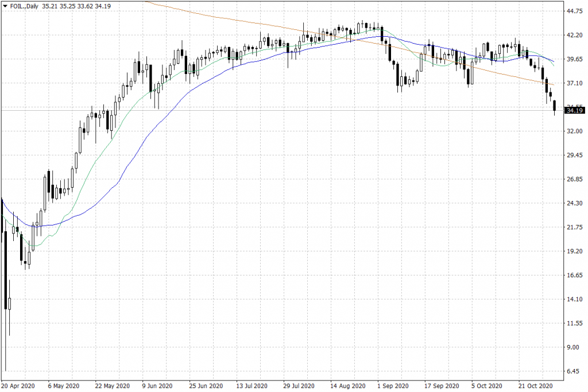The height and width of the screenshot is (392, 588).
Task: Click the 20 Apr 2020 date label
Action: click(18, 386)
